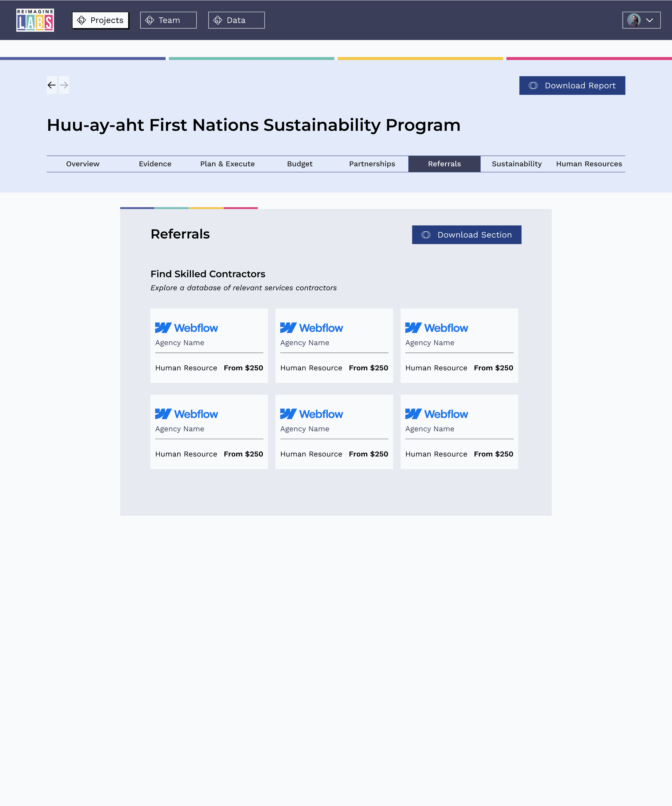Select the Sustainability tab

(517, 164)
